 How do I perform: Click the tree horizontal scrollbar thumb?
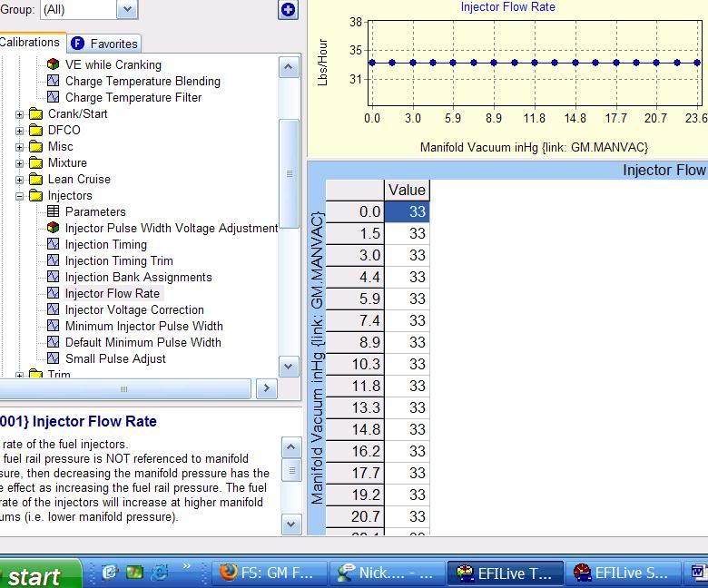click(123, 388)
